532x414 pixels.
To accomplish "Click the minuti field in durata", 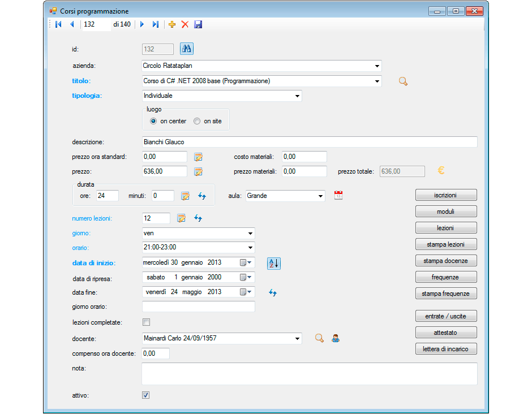I will click(x=163, y=196).
